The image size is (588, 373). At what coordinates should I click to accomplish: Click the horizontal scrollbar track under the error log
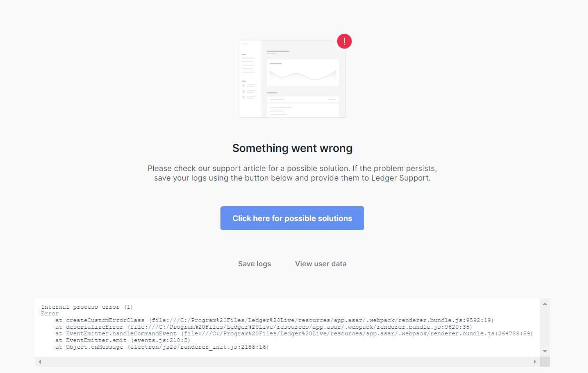(286, 362)
